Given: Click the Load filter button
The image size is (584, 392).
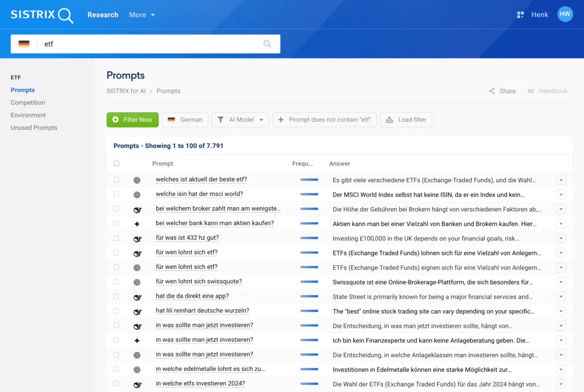Looking at the screenshot, I should 406,120.
